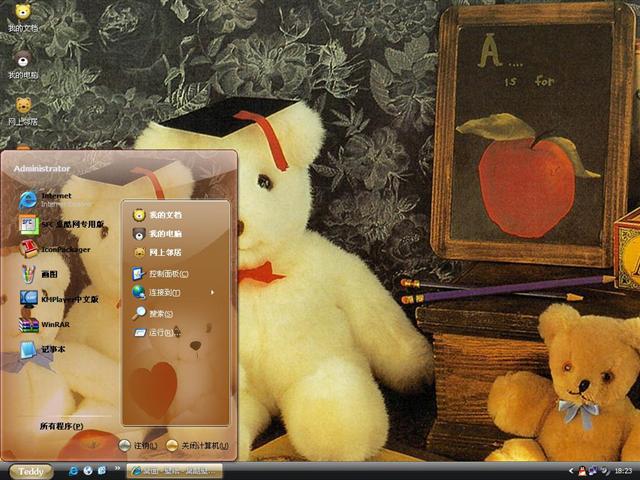
Task: Click the red penguin tray icon
Action: (582, 471)
